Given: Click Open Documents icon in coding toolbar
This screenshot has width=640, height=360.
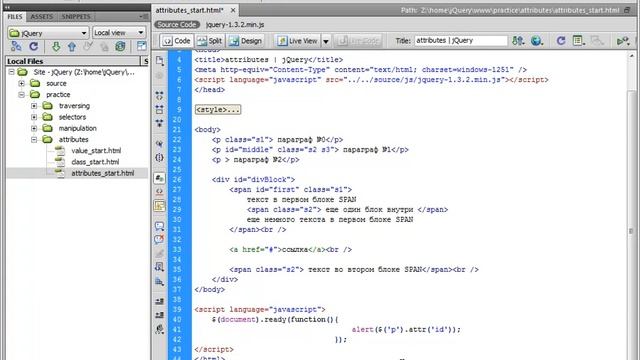Looking at the screenshot, I should (x=160, y=61).
